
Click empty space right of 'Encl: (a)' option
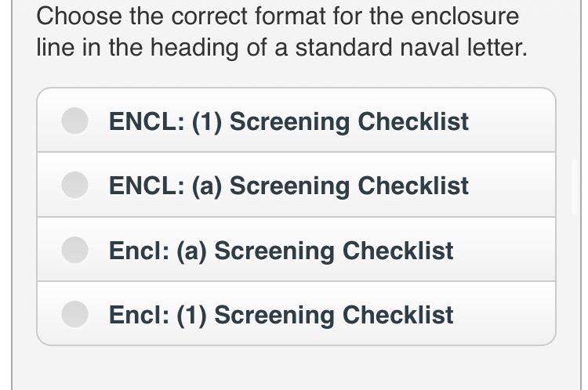[x=504, y=250]
